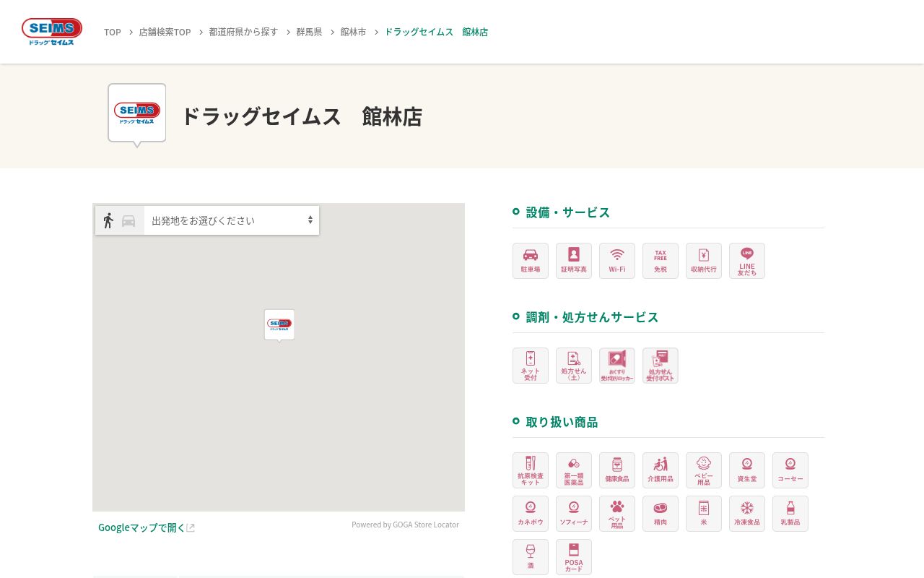The width and height of the screenshot is (924, 578).
Task: Select the POSAカード icon
Action: [574, 557]
